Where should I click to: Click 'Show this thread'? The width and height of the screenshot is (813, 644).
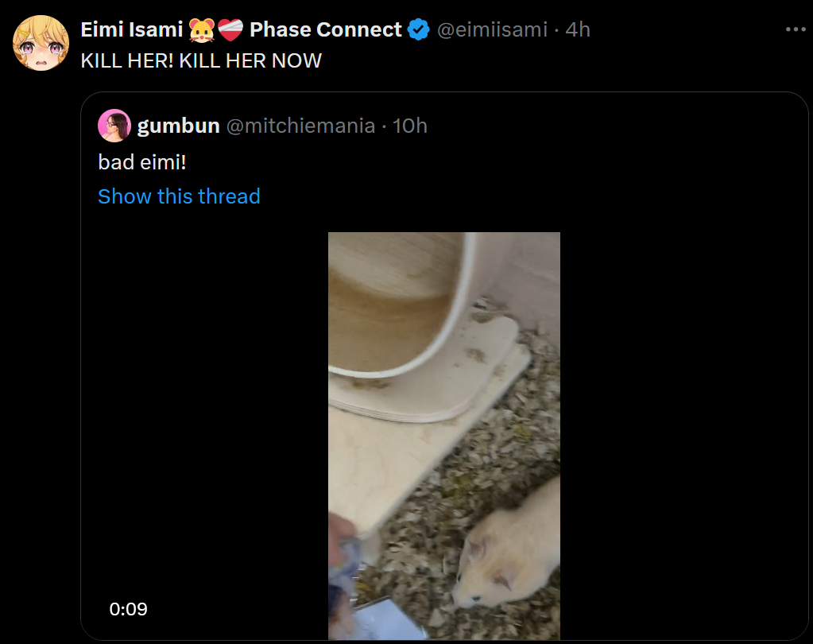pyautogui.click(x=179, y=196)
